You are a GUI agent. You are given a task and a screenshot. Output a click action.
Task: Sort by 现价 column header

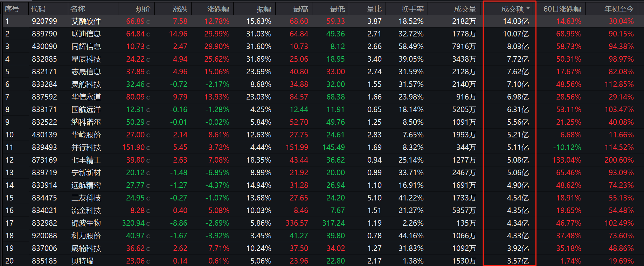143,9
